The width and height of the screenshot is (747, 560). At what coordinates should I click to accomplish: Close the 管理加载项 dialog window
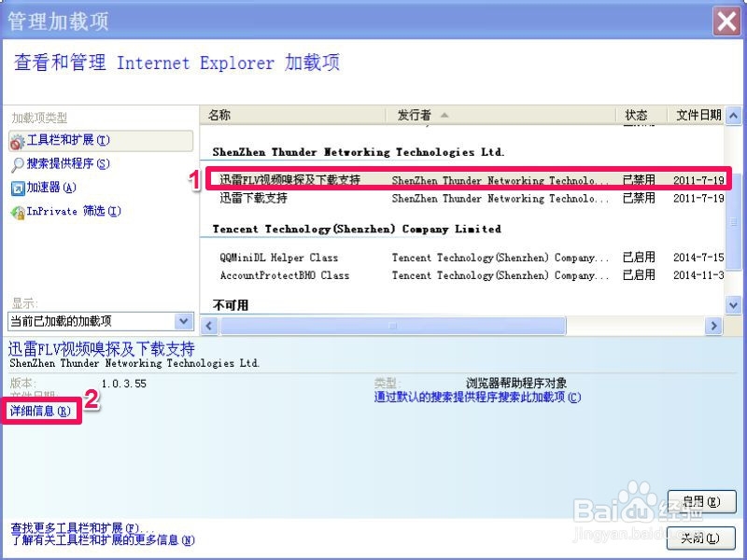click(x=727, y=21)
